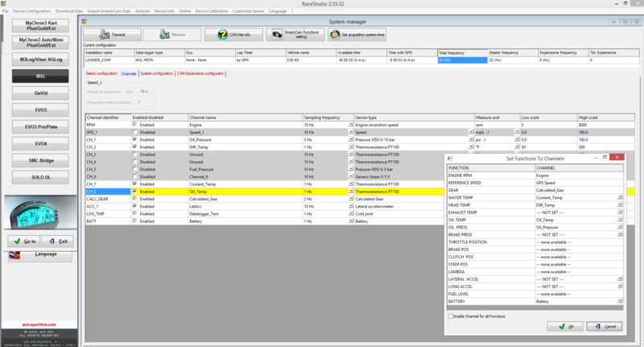This screenshot has height=347, width=644.
Task: Switch to Select configuration tab
Action: point(101,73)
